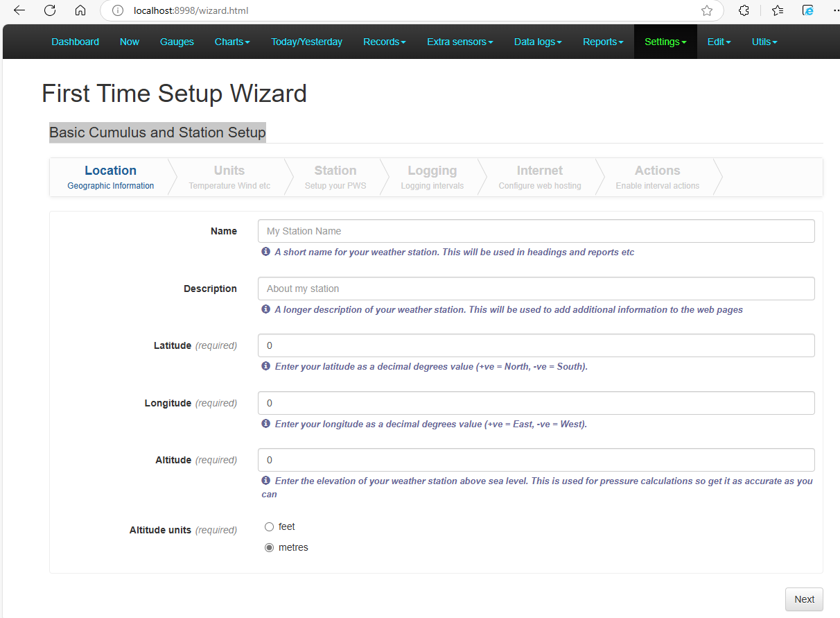
Task: Expand the Reports dropdown menu
Action: 603,42
